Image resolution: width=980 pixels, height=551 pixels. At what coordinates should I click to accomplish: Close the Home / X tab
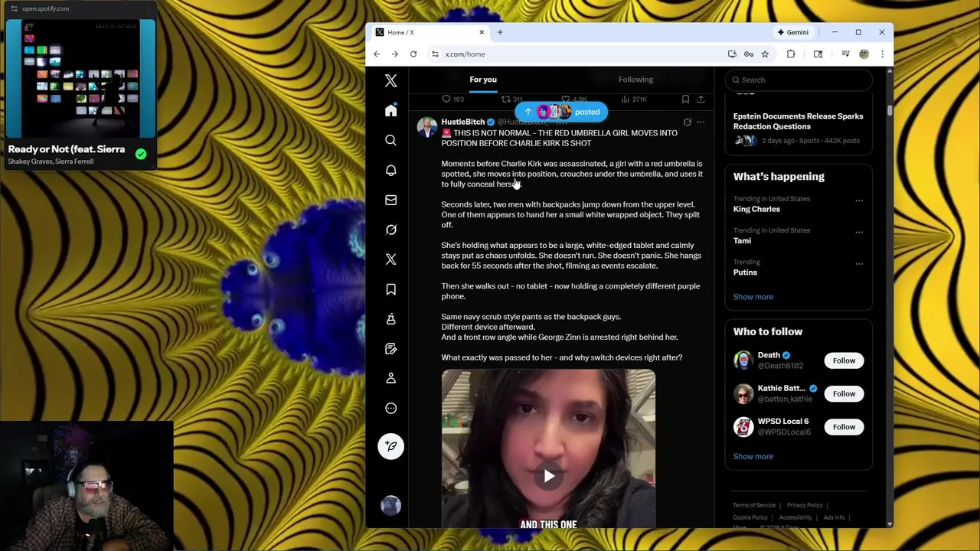click(482, 32)
